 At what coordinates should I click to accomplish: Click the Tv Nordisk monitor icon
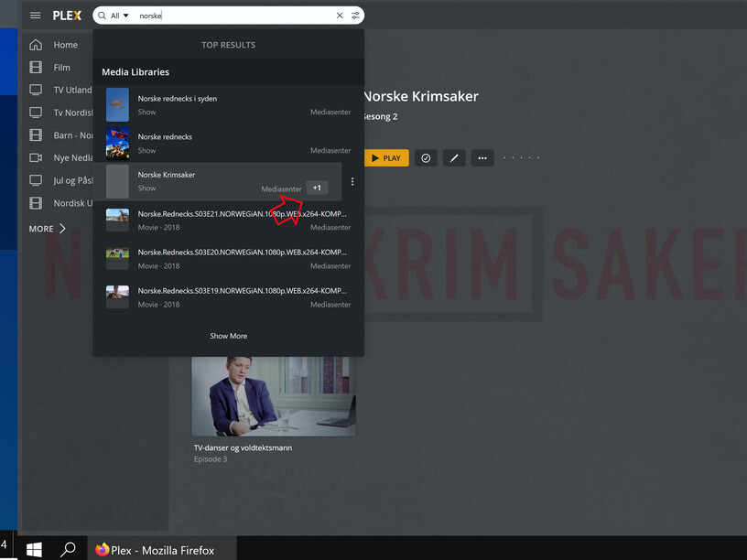[x=36, y=113]
